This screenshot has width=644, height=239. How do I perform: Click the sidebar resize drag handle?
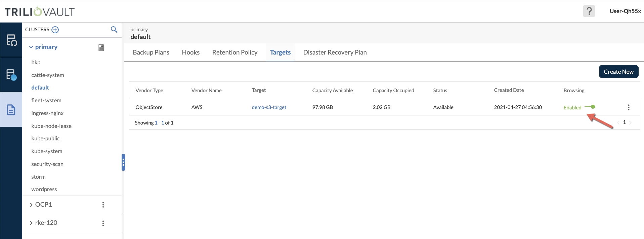123,163
